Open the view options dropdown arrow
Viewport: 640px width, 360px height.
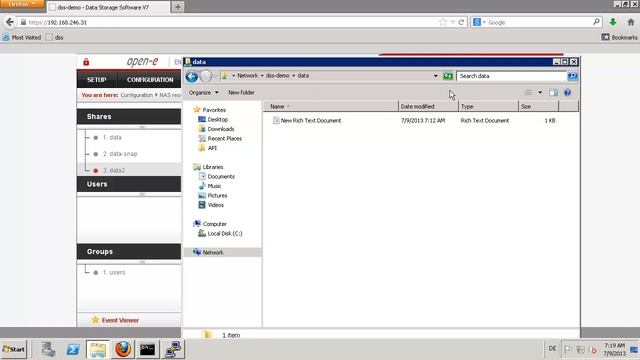tap(540, 93)
